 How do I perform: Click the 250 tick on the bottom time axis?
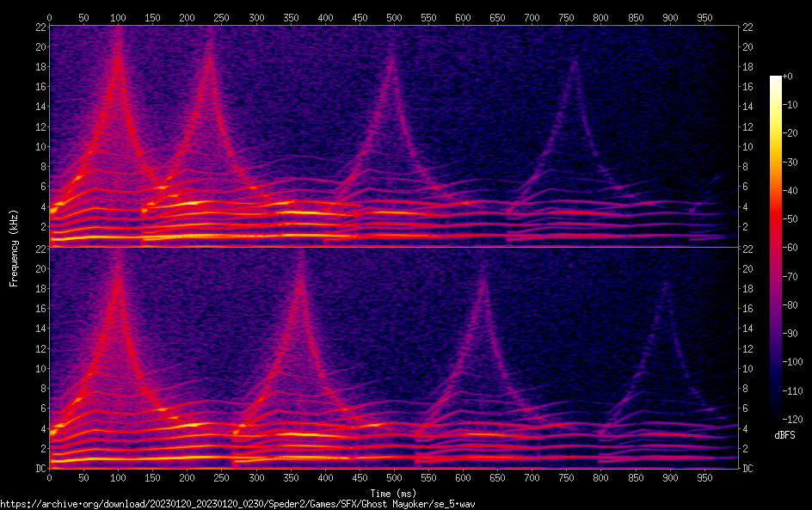tap(222, 477)
